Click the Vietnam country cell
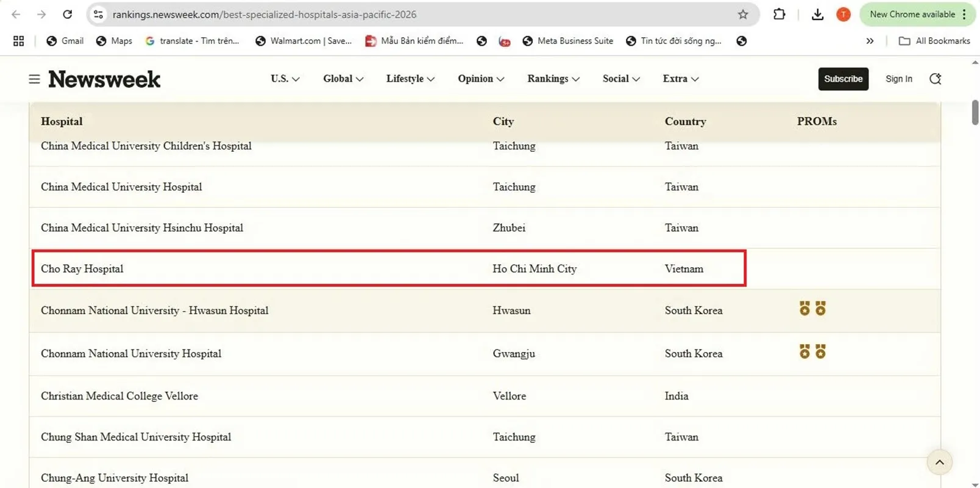Image resolution: width=980 pixels, height=488 pixels. pyautogui.click(x=684, y=269)
